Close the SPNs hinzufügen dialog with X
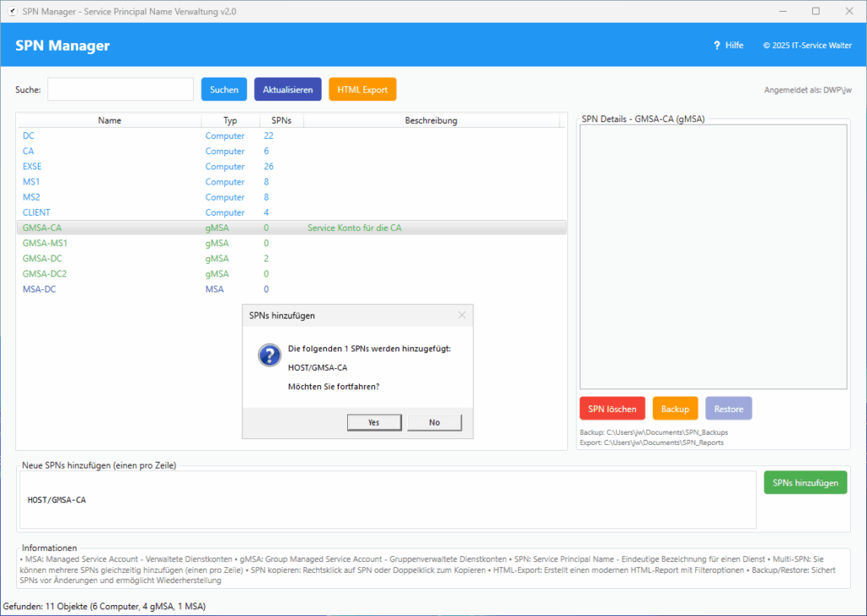Viewport: 867px width, 616px height. [x=461, y=316]
